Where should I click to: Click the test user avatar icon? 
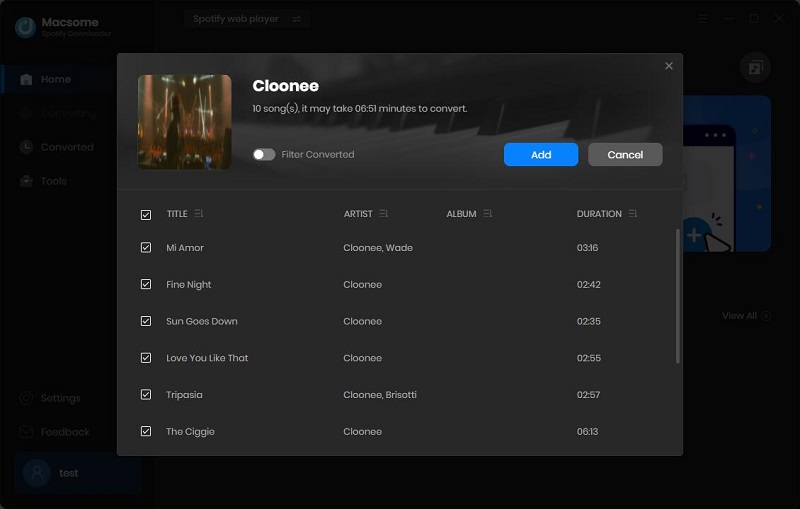tap(37, 473)
